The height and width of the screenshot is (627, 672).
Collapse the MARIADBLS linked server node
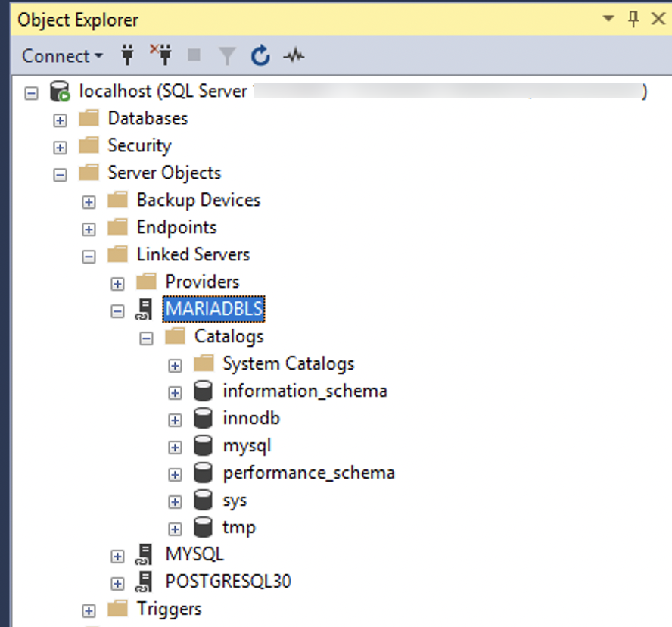point(117,310)
